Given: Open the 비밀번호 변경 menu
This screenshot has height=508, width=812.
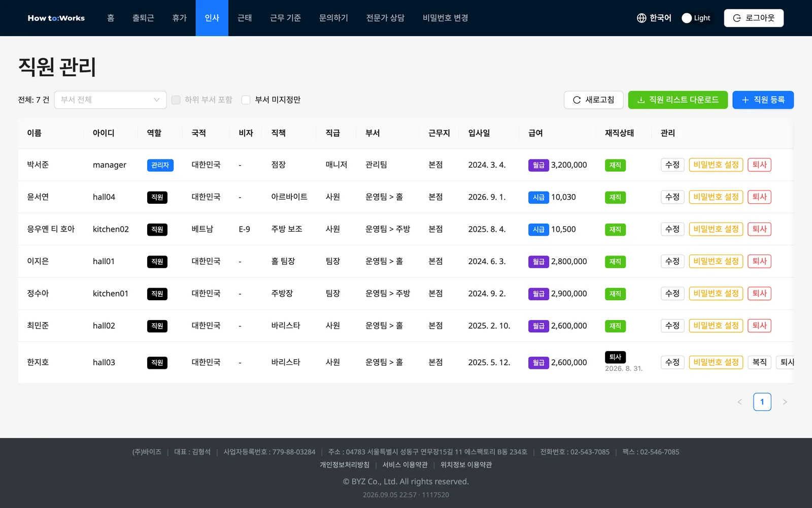Looking at the screenshot, I should point(445,18).
